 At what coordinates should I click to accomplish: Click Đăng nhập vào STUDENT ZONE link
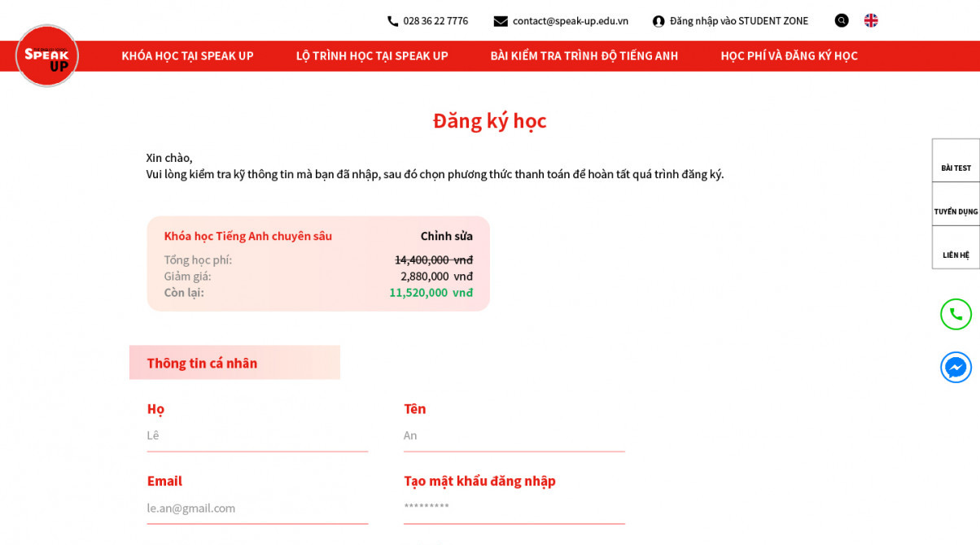[x=738, y=21]
